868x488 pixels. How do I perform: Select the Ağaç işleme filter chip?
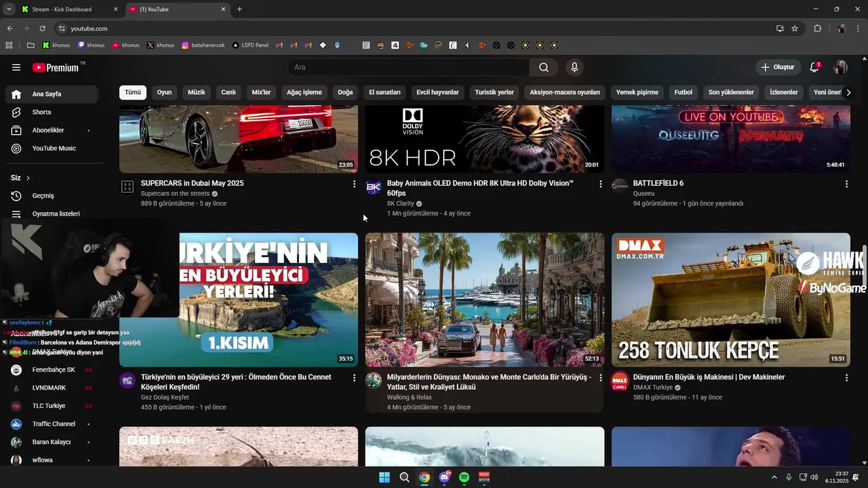(304, 93)
